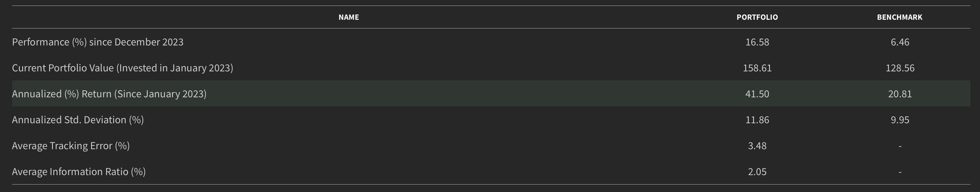Click the BENCHMARK column header
Screen dimensions: 980x192
900,17
